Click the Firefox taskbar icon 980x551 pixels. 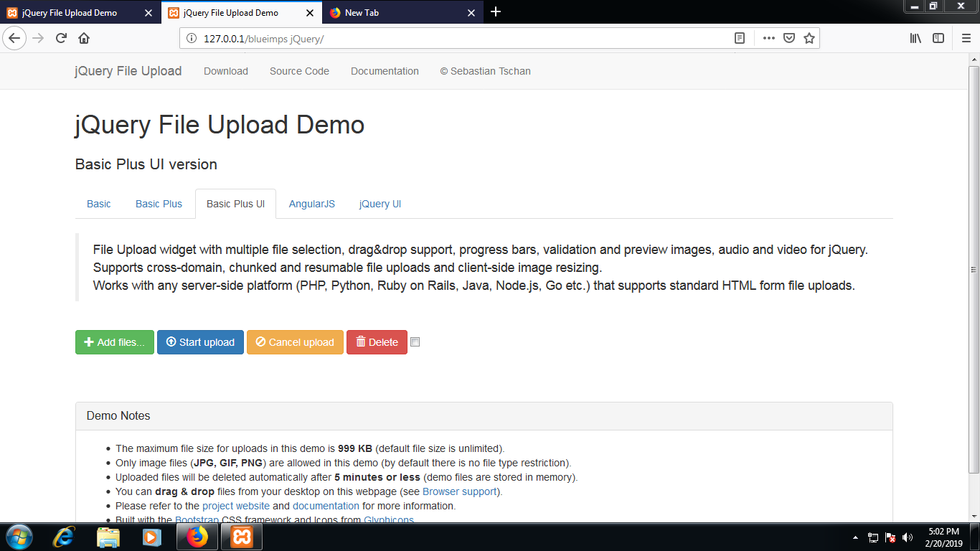point(196,537)
